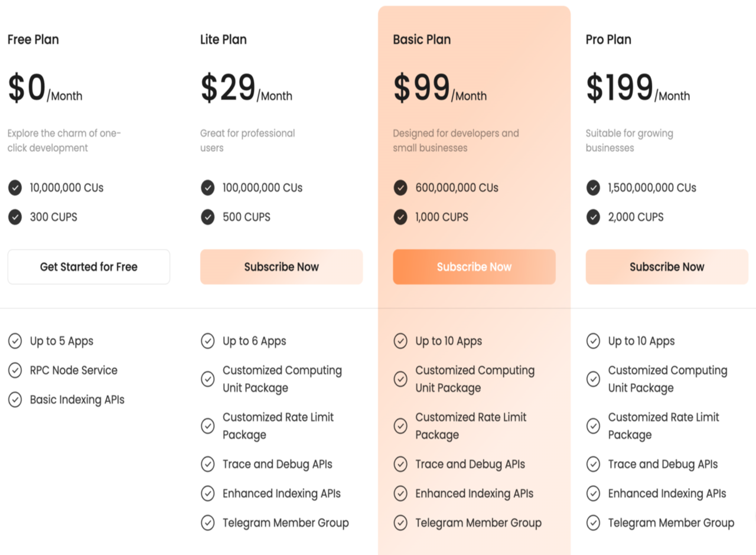Subscribe to the Pro Plan
The image size is (756, 555).
667,267
